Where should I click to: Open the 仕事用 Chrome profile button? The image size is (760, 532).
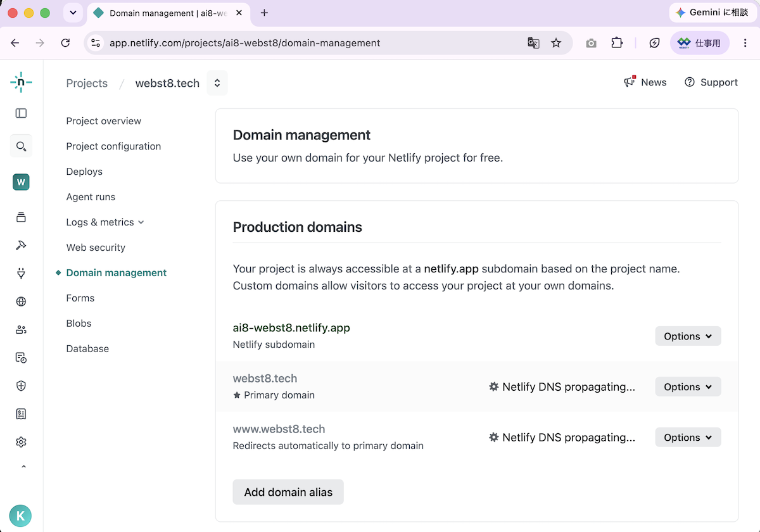[x=700, y=43]
